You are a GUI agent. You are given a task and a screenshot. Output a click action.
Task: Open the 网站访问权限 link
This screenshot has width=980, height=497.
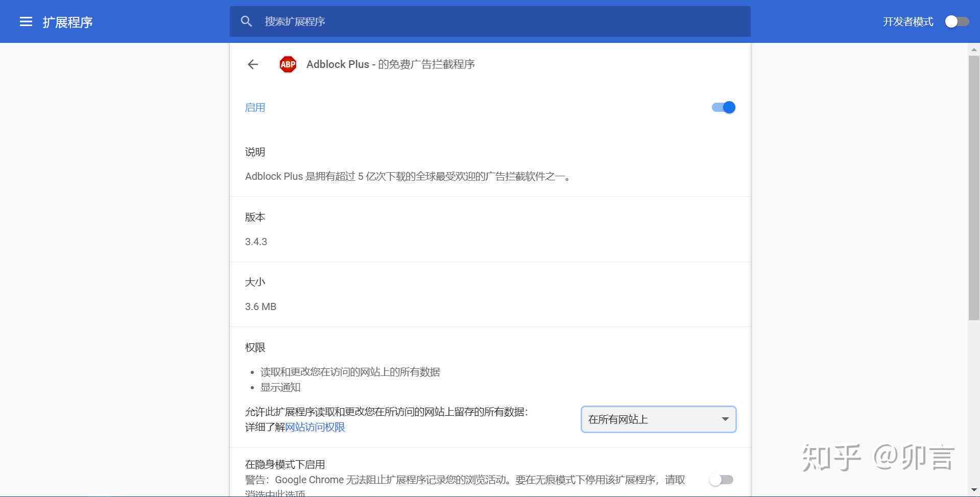tap(315, 427)
